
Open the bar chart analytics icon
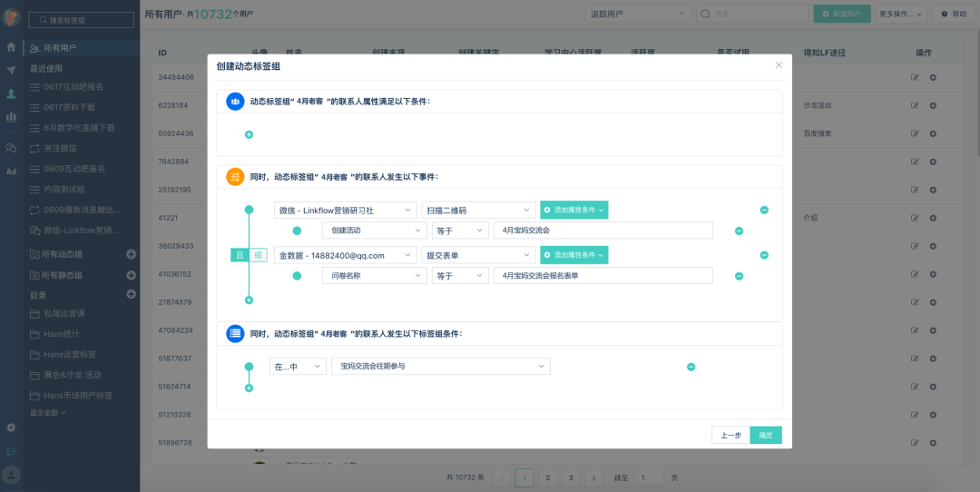click(11, 116)
